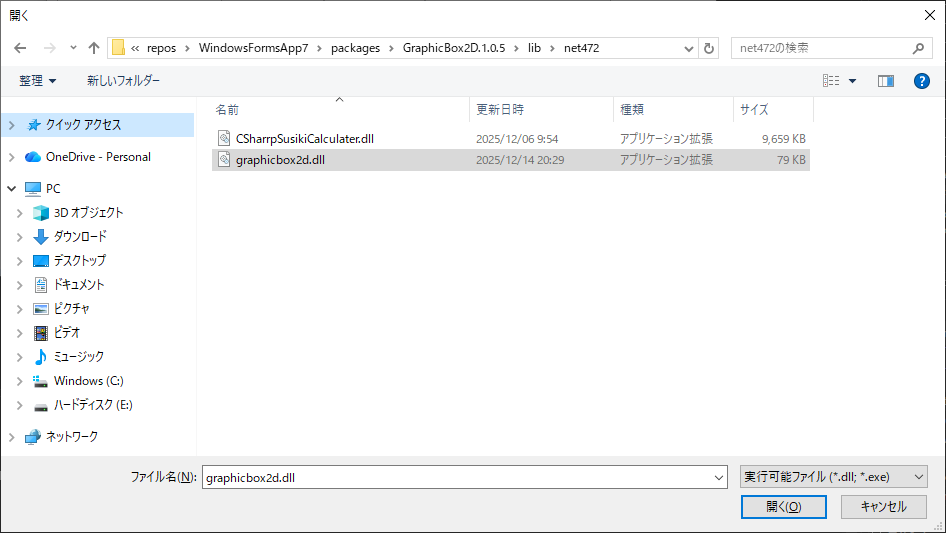Navigate to lib breadcrumb

coord(535,48)
